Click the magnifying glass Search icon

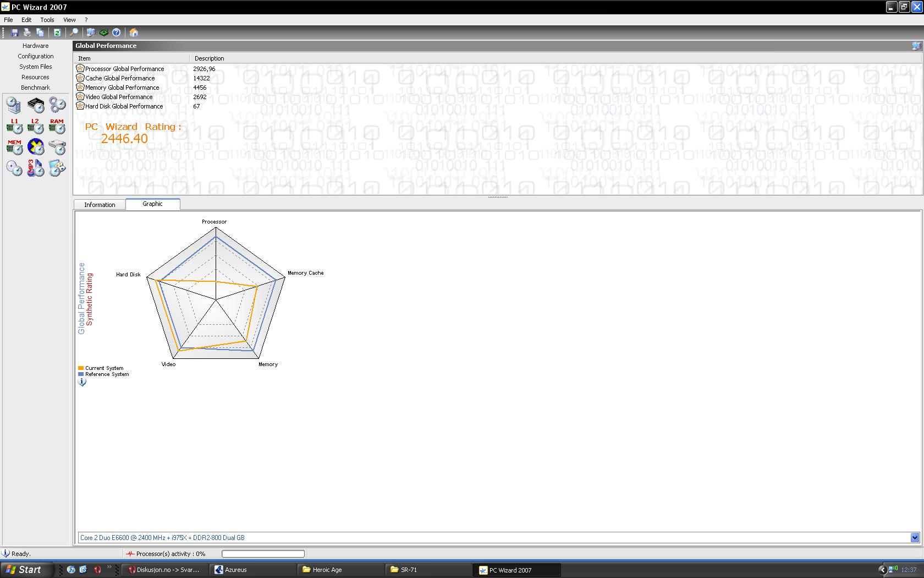pyautogui.click(x=74, y=32)
